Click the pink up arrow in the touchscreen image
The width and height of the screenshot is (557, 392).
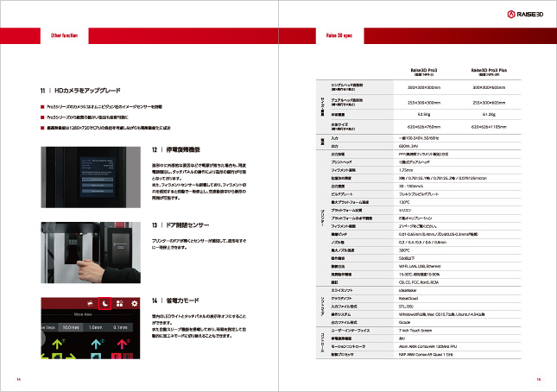(x=123, y=344)
